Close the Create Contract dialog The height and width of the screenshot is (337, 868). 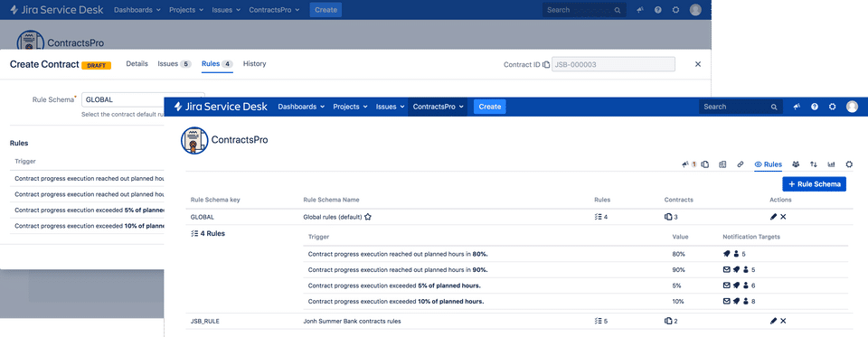tap(698, 64)
